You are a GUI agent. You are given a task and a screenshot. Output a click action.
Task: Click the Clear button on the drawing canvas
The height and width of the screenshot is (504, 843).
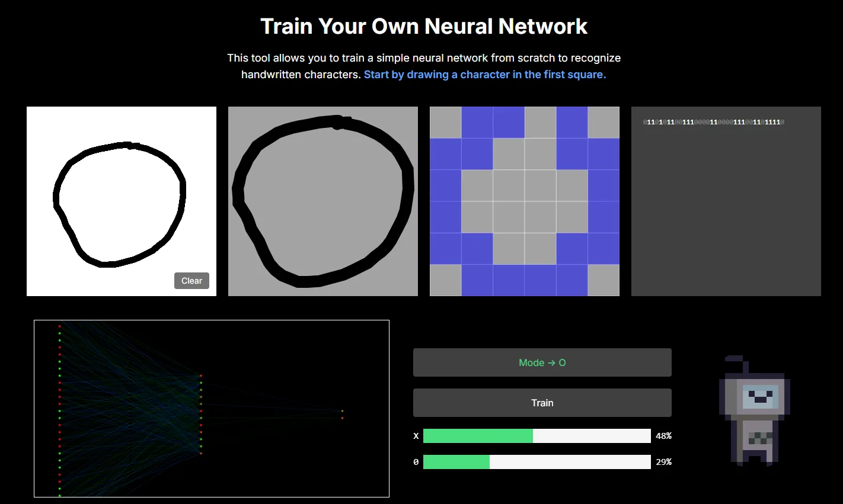(191, 281)
